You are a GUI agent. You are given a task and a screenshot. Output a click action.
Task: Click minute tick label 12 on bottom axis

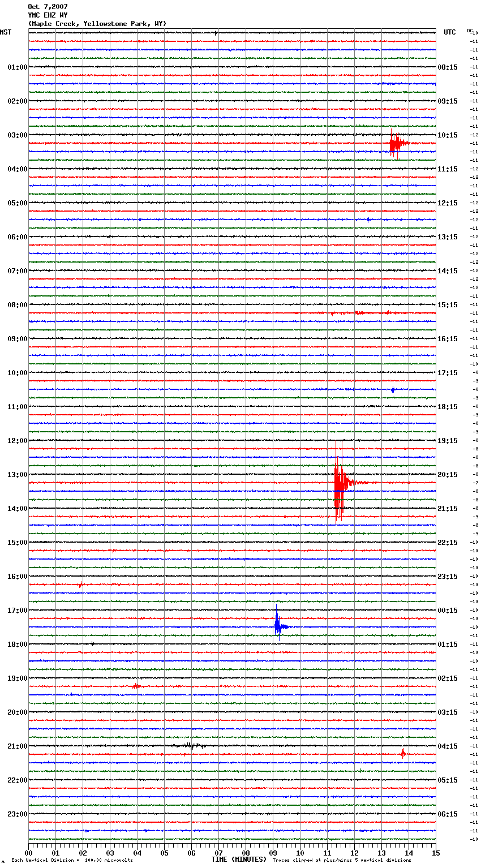coord(354,853)
